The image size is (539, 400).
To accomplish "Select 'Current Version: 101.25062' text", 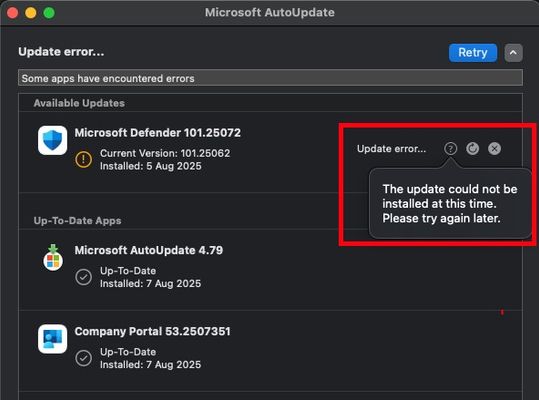I will click(165, 153).
